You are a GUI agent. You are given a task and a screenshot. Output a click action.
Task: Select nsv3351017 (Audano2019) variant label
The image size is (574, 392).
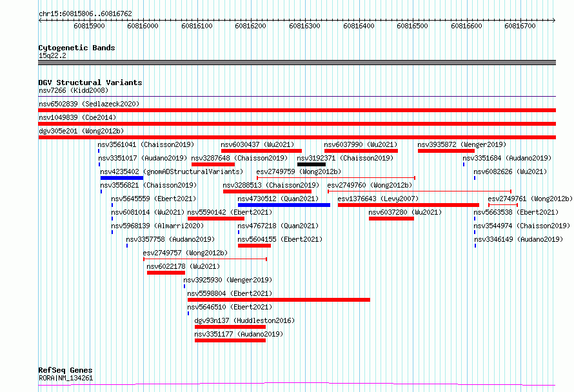143,158
